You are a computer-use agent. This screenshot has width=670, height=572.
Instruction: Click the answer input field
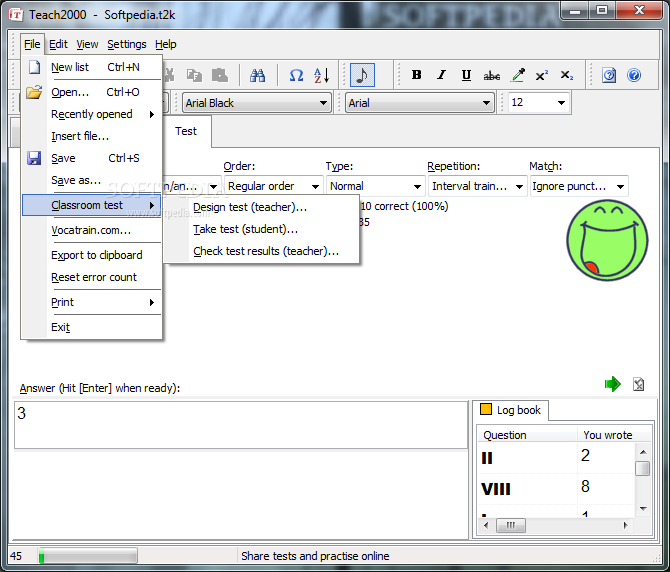241,425
